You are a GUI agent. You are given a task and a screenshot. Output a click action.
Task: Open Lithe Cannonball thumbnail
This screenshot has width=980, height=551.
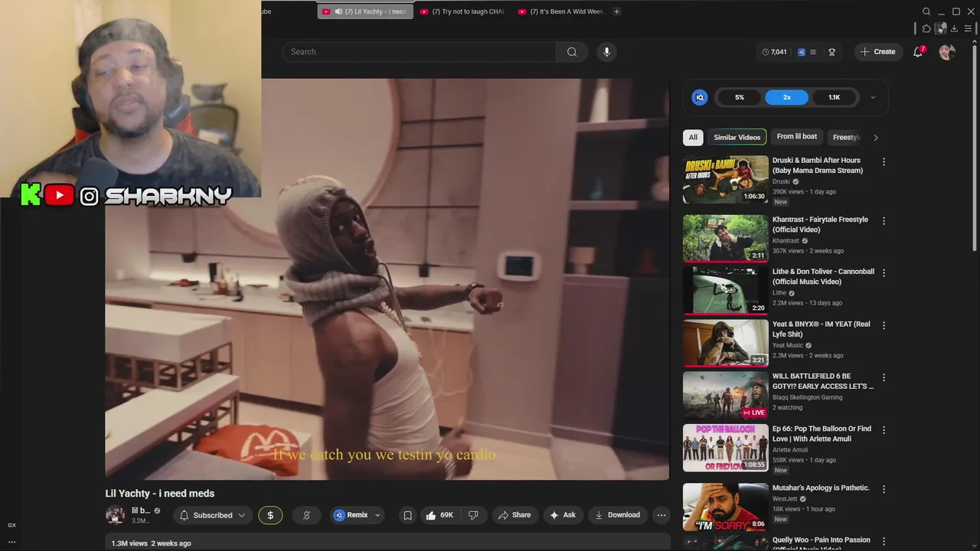pyautogui.click(x=726, y=291)
